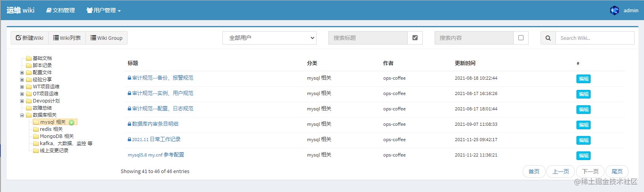Edit the 2021.11 日常工作记录 row

[x=584, y=140]
